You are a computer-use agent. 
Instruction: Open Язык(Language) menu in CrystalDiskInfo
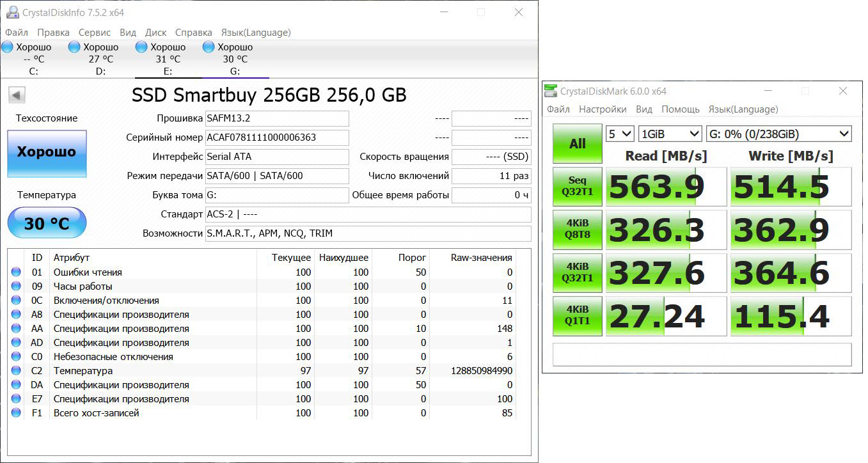point(256,32)
